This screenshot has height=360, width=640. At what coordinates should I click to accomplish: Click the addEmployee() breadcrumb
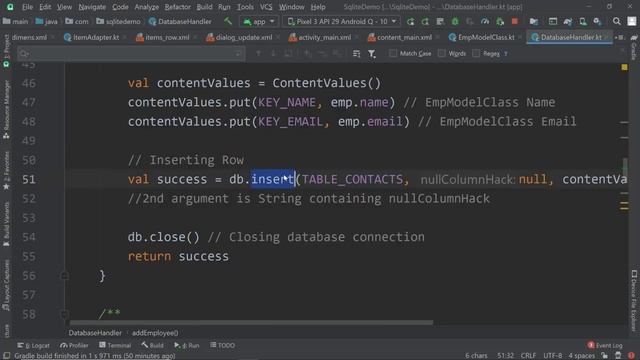(x=155, y=333)
